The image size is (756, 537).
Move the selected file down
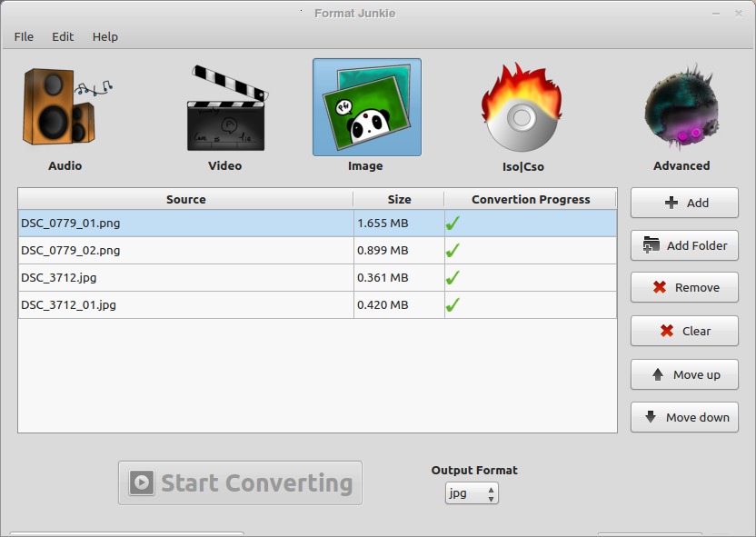tap(684, 417)
